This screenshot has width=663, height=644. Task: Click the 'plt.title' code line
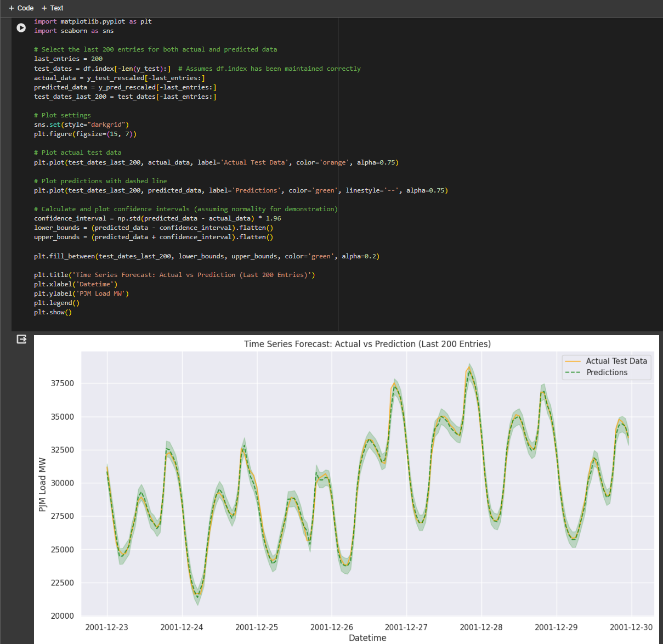coord(174,275)
